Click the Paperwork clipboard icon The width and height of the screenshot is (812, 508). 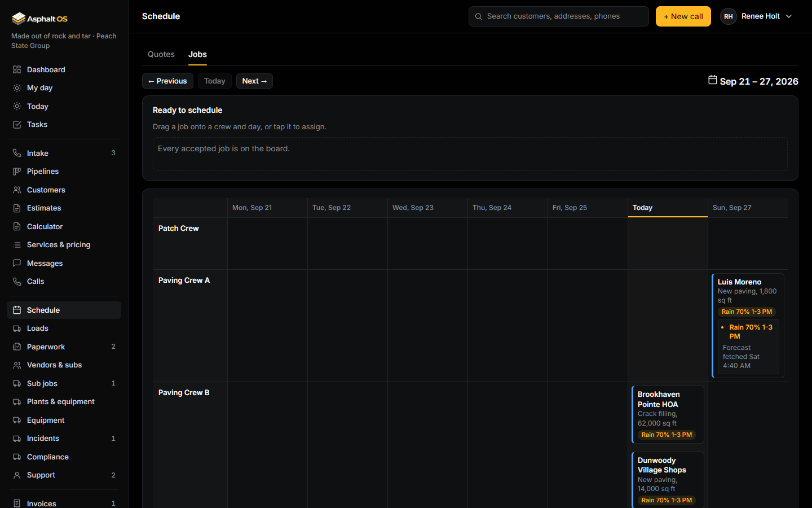[x=17, y=347]
